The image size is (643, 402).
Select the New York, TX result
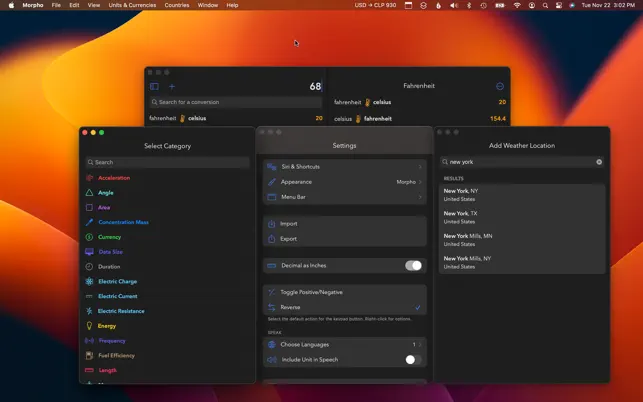point(522,217)
